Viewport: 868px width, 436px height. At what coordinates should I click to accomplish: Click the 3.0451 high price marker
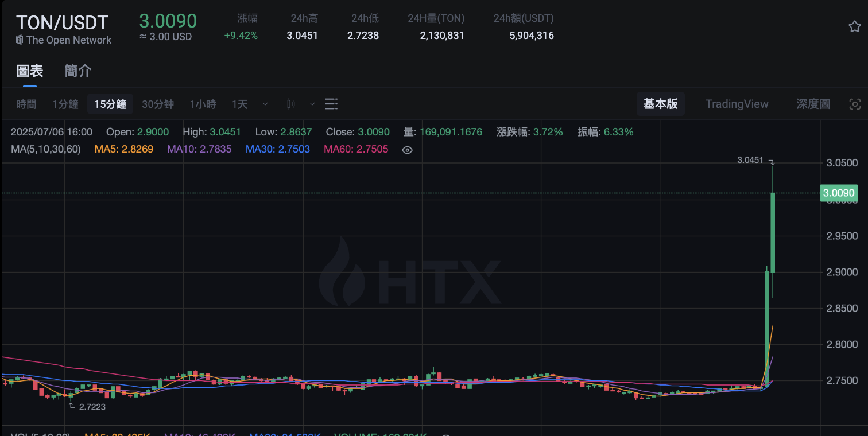[x=750, y=161]
